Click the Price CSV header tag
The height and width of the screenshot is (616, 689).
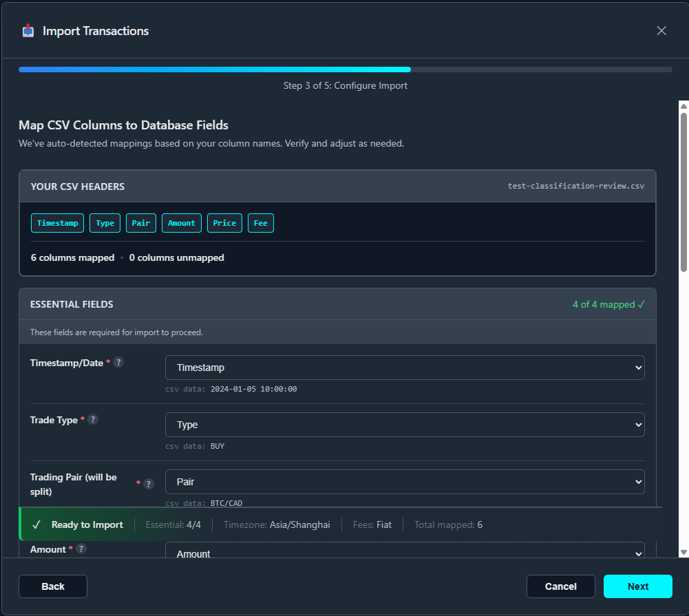click(224, 223)
